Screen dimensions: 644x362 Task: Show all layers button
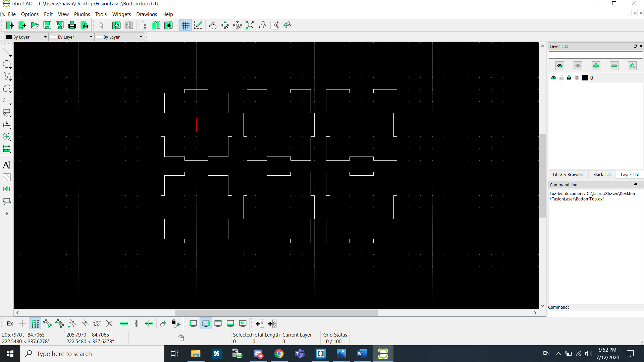(560, 66)
